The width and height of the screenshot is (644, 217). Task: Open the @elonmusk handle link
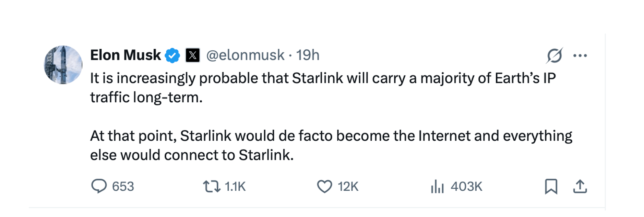[245, 55]
